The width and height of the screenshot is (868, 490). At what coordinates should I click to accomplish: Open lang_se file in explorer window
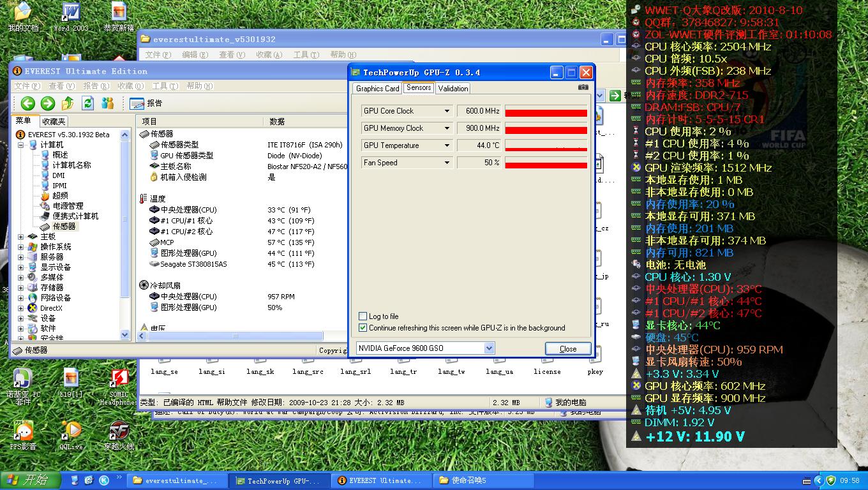pyautogui.click(x=164, y=371)
